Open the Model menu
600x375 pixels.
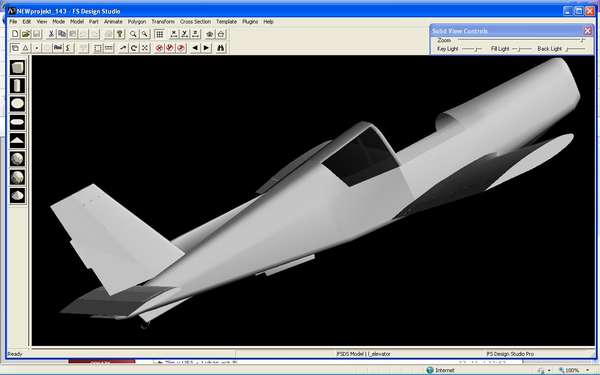pos(77,22)
